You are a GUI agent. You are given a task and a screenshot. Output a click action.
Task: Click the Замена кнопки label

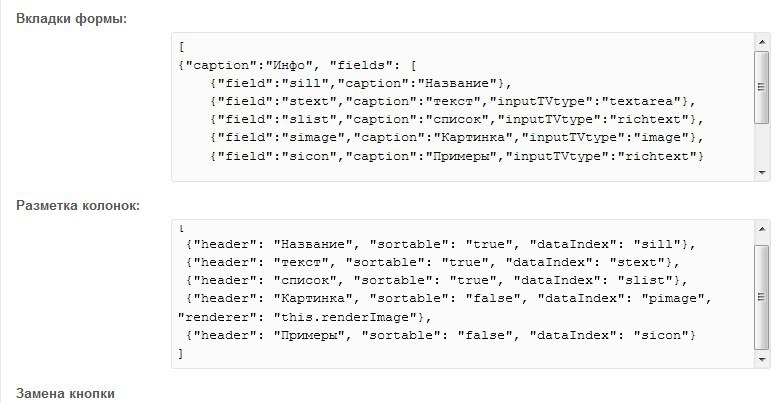click(65, 393)
